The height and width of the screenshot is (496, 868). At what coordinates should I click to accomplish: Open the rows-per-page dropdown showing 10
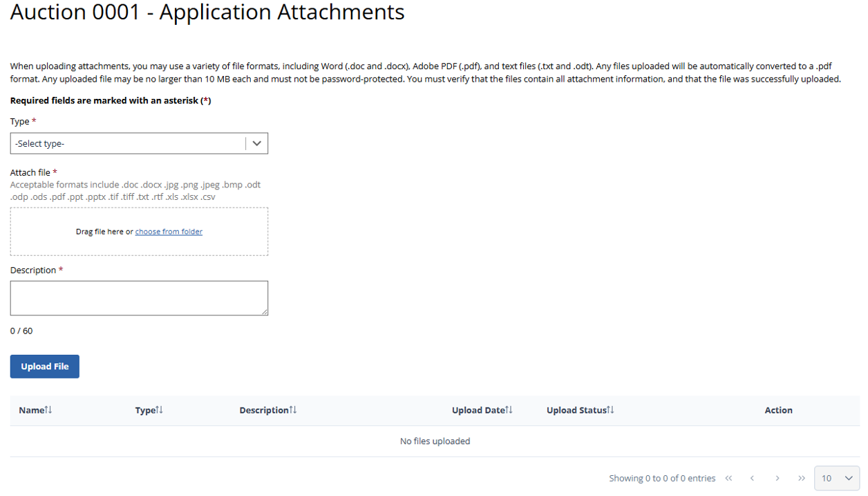pyautogui.click(x=837, y=478)
